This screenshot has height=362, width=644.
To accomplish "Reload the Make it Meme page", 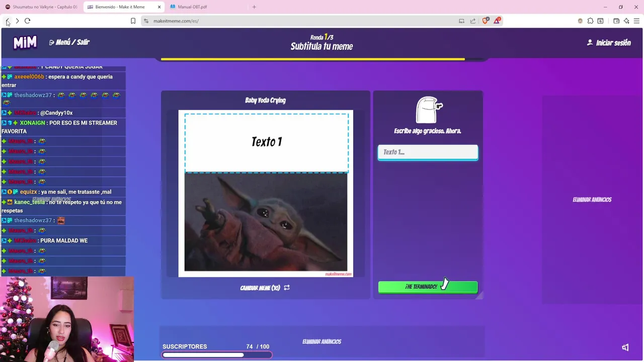I will pyautogui.click(x=28, y=21).
